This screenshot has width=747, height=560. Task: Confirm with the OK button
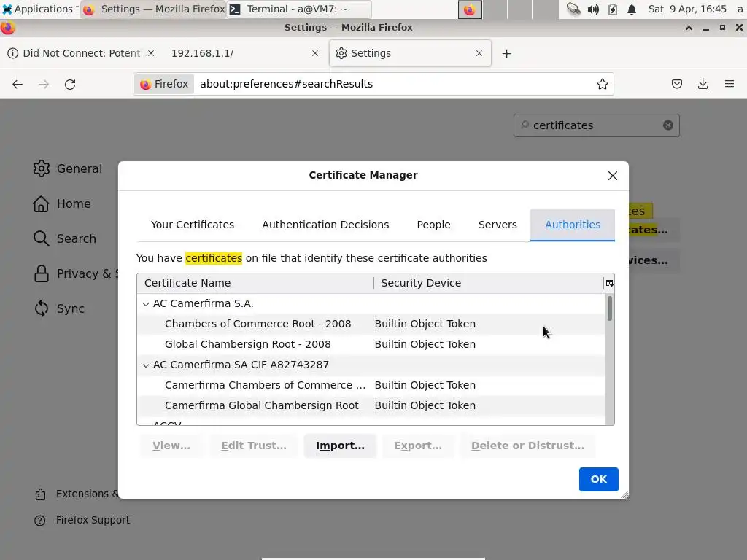pyautogui.click(x=598, y=480)
